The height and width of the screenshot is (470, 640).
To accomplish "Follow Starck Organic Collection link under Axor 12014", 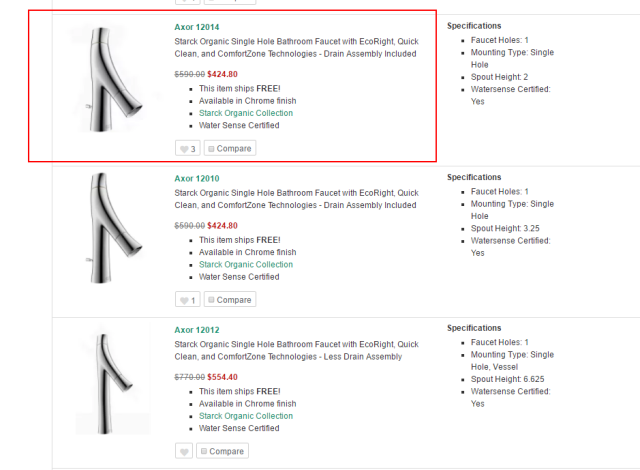I will pyautogui.click(x=246, y=113).
